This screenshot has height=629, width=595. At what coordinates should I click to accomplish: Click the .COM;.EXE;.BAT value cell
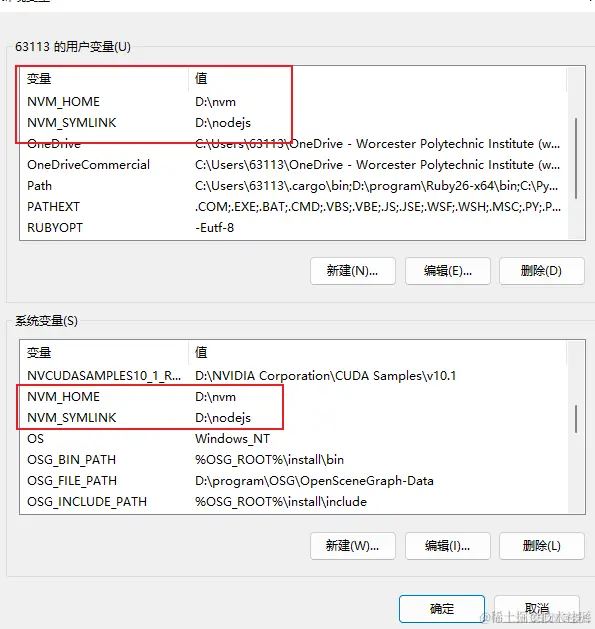(x=378, y=207)
